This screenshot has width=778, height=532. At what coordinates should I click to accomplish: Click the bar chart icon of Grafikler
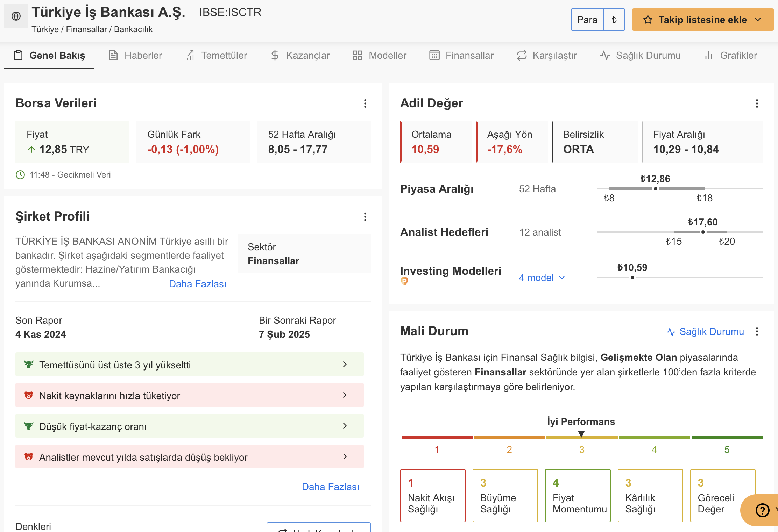708,55
